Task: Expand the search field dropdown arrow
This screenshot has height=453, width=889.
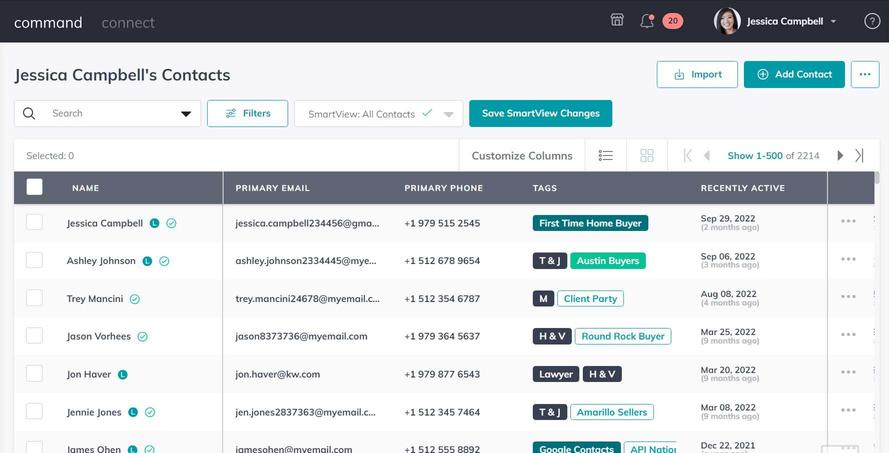Action: point(186,114)
